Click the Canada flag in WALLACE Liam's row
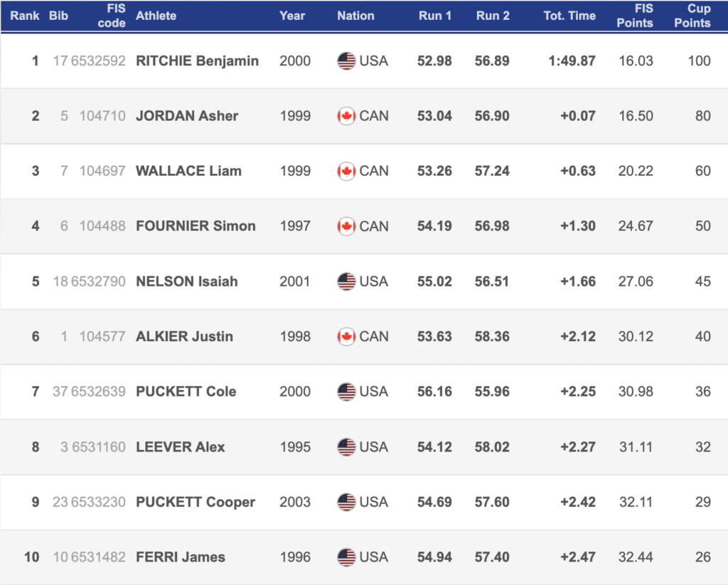The image size is (728, 585). [346, 171]
